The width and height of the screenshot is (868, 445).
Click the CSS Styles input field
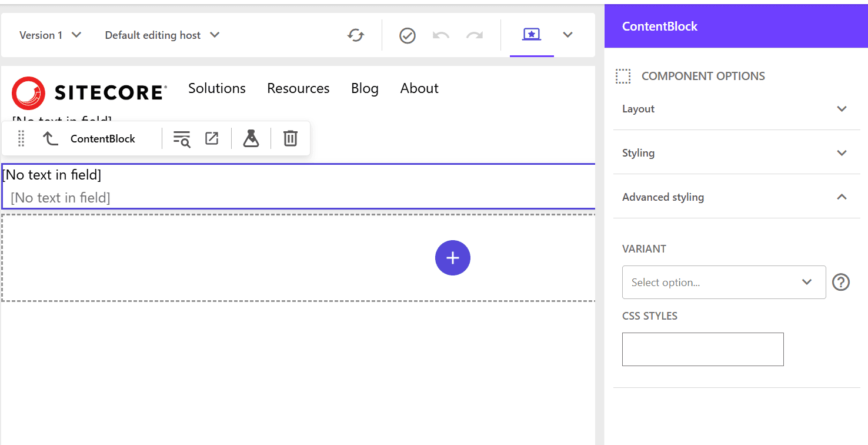pos(703,349)
